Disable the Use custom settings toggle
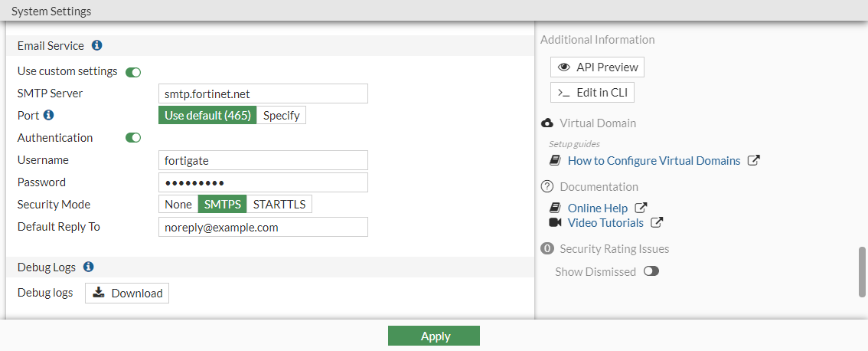 tap(133, 72)
